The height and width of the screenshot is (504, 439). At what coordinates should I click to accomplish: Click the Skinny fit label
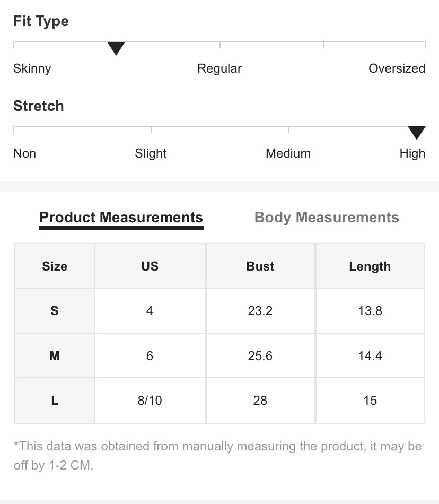coord(32,68)
